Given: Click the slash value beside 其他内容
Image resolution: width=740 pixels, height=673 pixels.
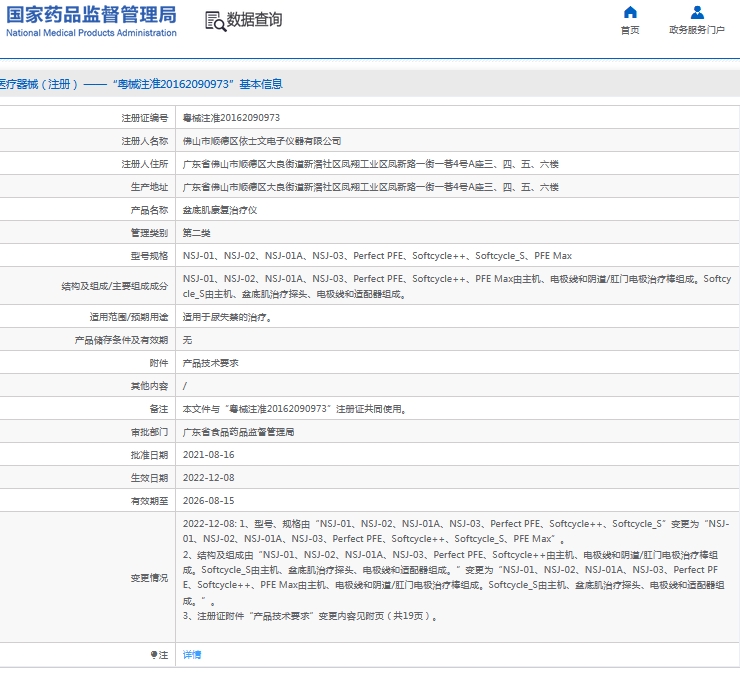Looking at the screenshot, I should [185, 386].
